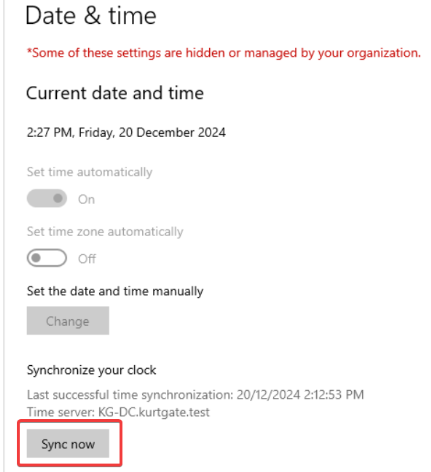Click the On status label

point(86,199)
